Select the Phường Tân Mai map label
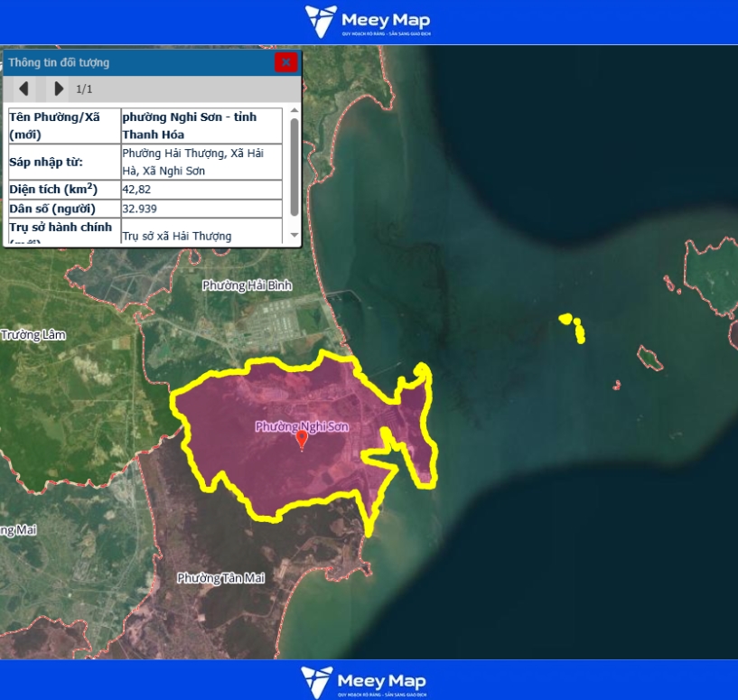Viewport: 738px width, 700px height. click(x=220, y=578)
